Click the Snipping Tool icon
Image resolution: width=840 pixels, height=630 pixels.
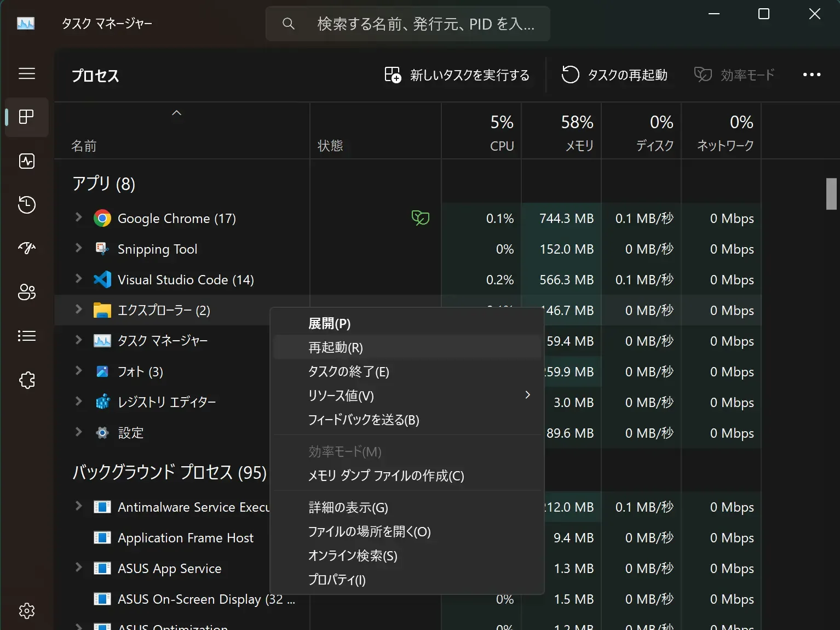[x=102, y=249]
